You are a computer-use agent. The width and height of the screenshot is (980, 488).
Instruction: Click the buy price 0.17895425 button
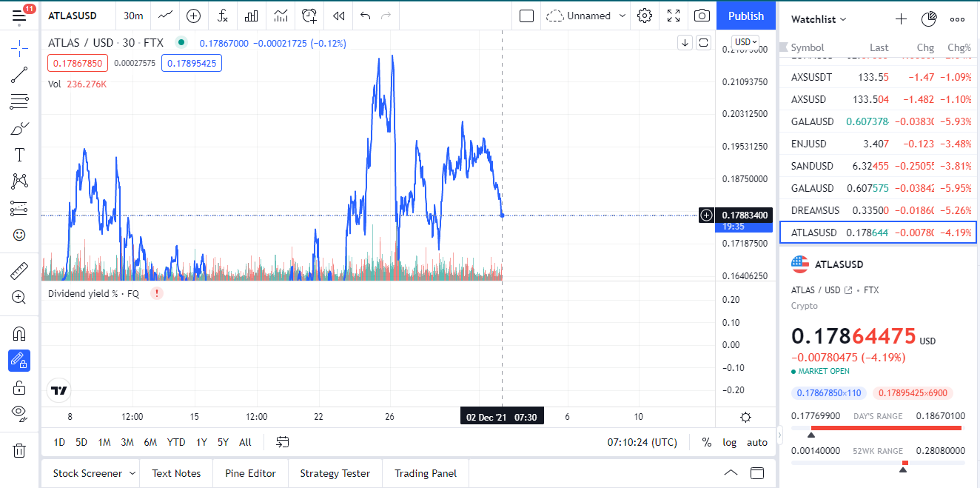tap(192, 63)
